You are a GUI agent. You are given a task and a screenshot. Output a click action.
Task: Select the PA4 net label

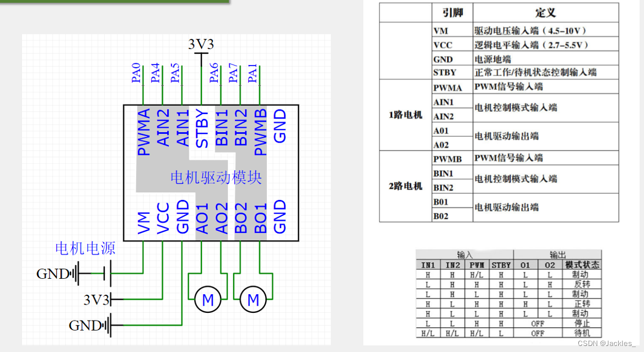(x=155, y=73)
